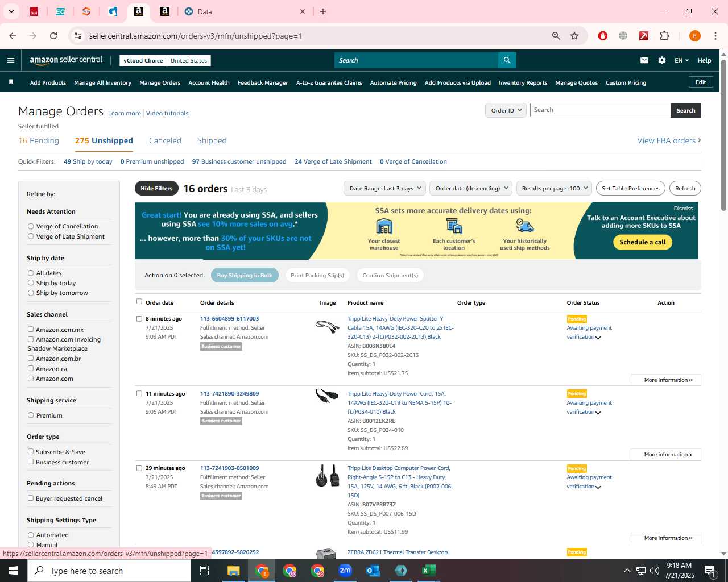Viewport: 728px width, 582px height.
Task: Check the Amazon.ca sales channel
Action: tap(31, 368)
